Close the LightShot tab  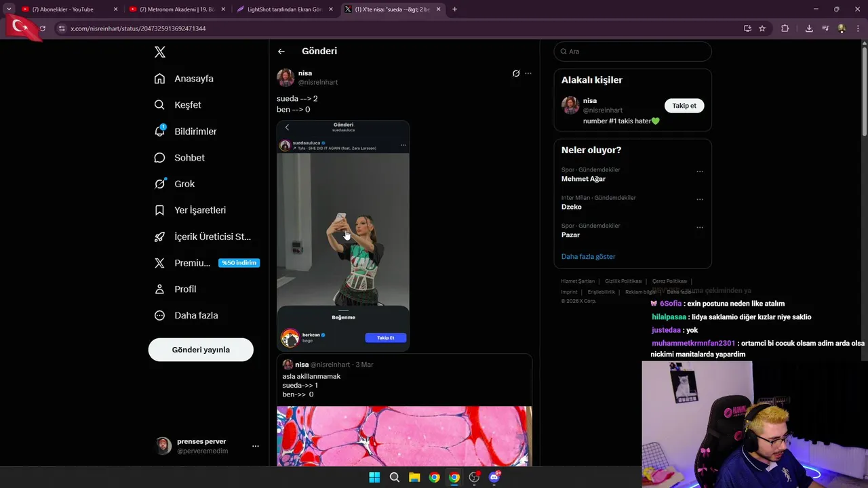331,9
